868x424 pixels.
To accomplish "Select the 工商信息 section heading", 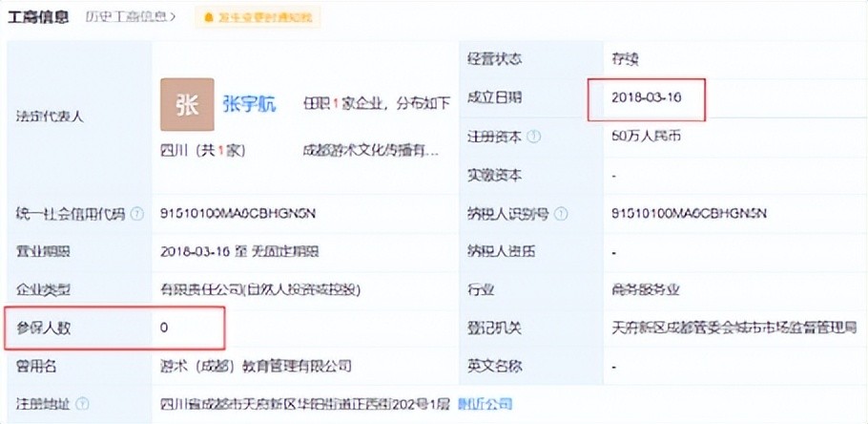I will click(x=38, y=16).
